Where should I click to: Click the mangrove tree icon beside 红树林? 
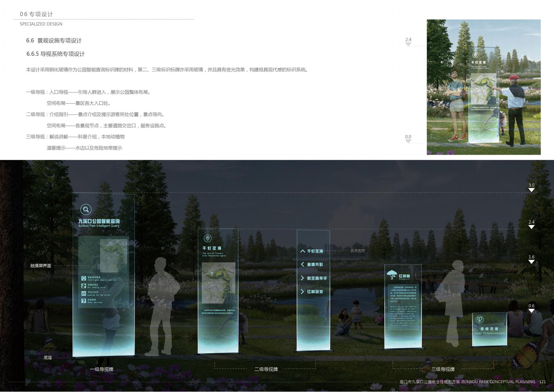click(392, 275)
